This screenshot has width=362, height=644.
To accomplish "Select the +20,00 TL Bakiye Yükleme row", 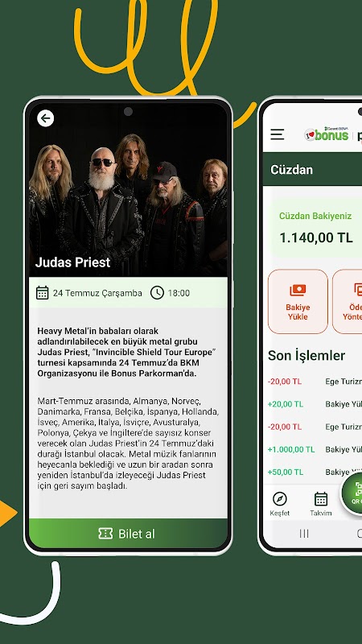I will coord(315,404).
